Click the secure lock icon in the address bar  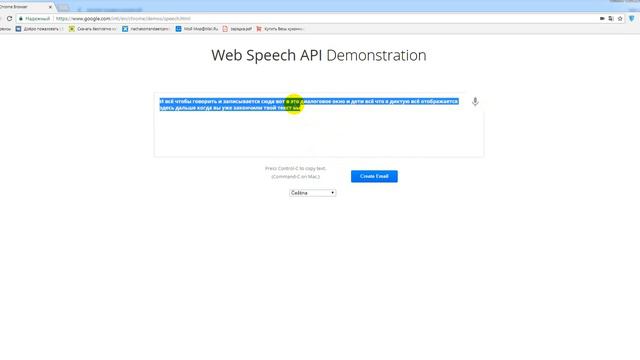(21, 19)
